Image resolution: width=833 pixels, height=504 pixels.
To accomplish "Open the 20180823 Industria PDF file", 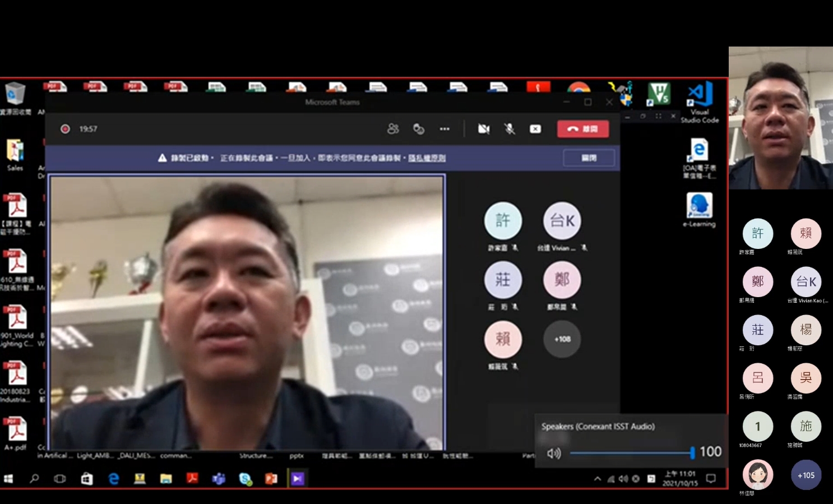I will (x=16, y=382).
